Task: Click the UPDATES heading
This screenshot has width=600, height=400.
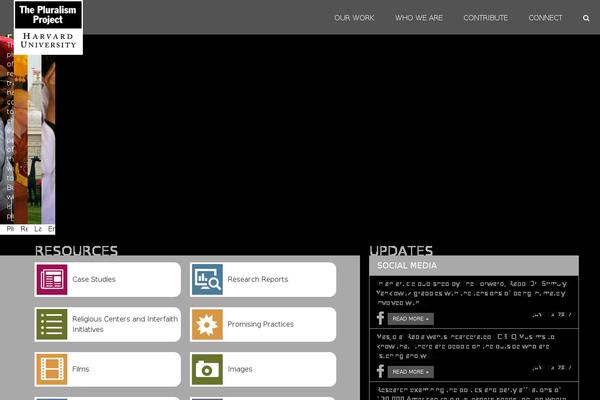Action: (x=401, y=250)
